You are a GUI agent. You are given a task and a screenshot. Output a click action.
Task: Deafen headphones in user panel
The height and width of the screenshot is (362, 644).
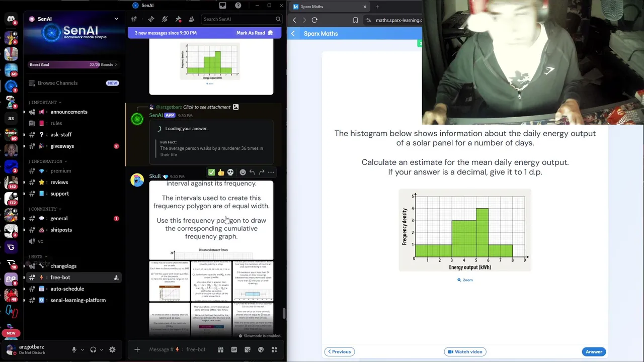click(x=93, y=350)
